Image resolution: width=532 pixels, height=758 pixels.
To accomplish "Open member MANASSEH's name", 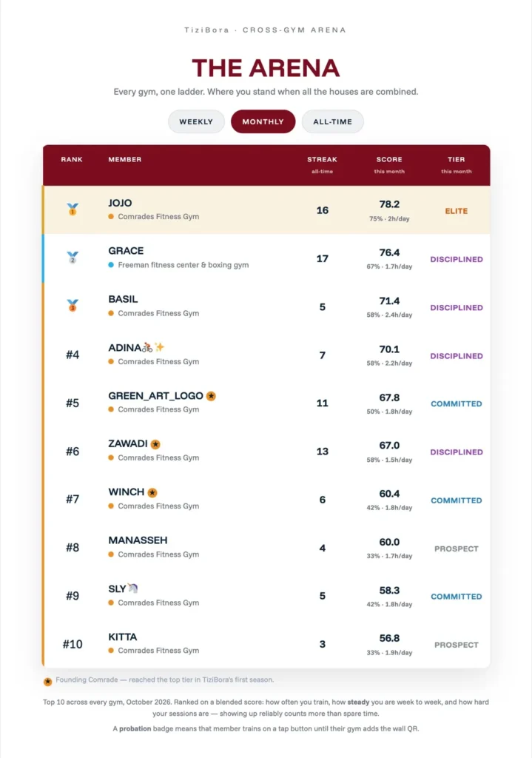I will tap(138, 540).
